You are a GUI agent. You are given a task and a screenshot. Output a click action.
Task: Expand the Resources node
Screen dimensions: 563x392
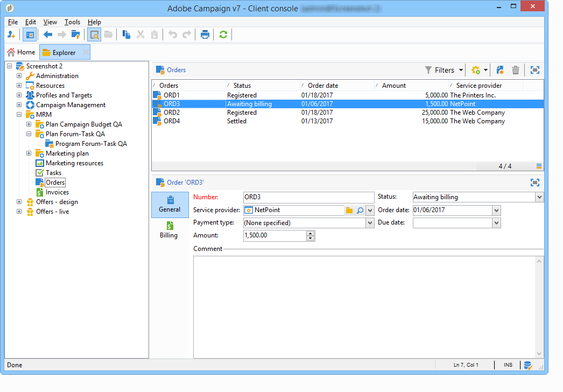coord(19,86)
